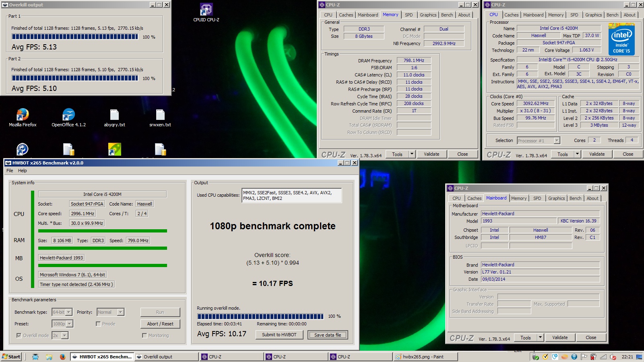Open the Mozilla Firefox desktop shortcut
This screenshot has width=644, height=362.
click(x=23, y=117)
